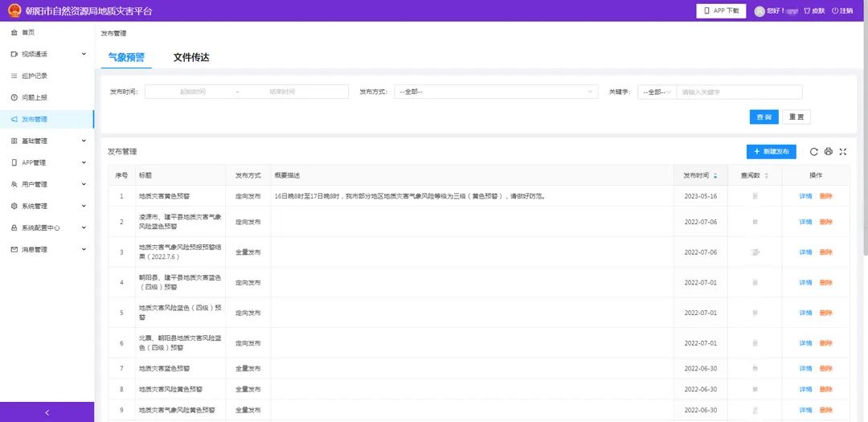Click the national emblem logo in header
868x422 pixels.
pos(14,10)
